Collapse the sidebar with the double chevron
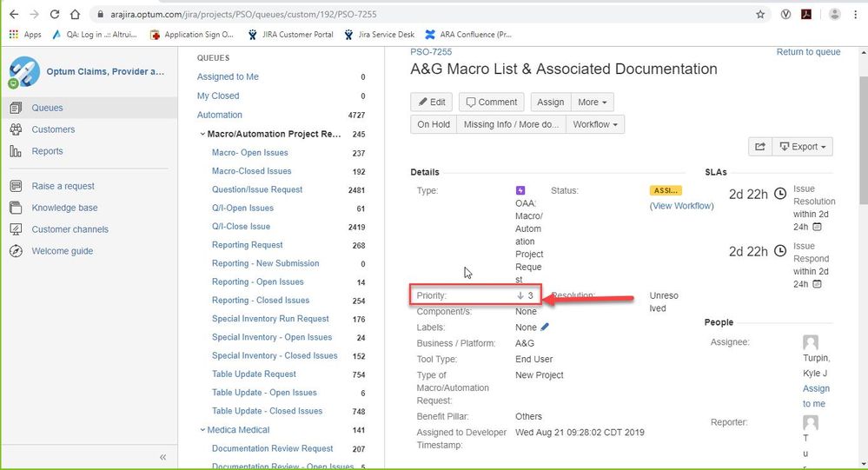The image size is (868, 470). [x=162, y=457]
